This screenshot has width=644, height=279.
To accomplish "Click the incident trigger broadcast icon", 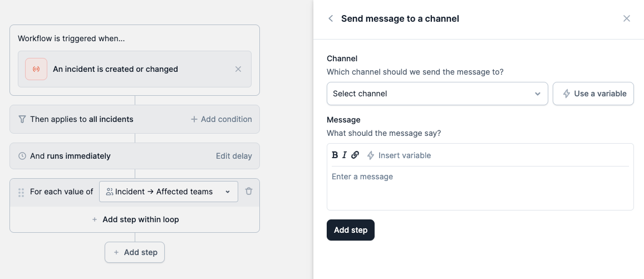I will pyautogui.click(x=36, y=69).
